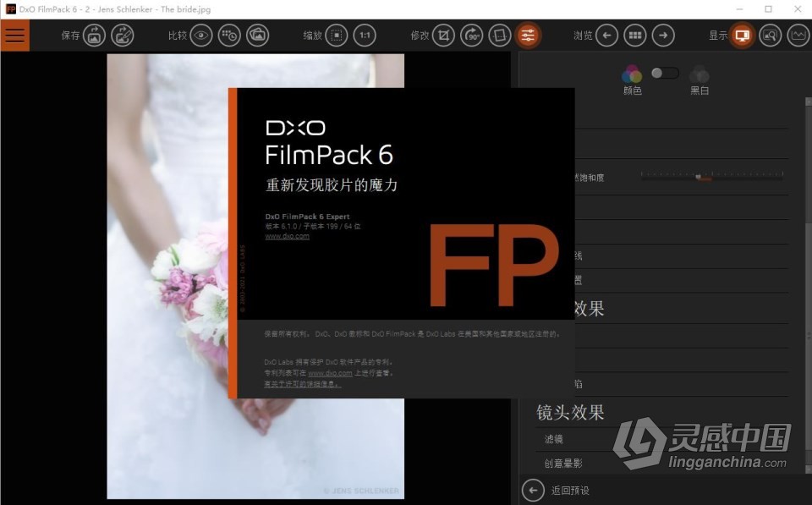Click the right panel vertical scrollbar
812x505 pixels.
pos(809,285)
